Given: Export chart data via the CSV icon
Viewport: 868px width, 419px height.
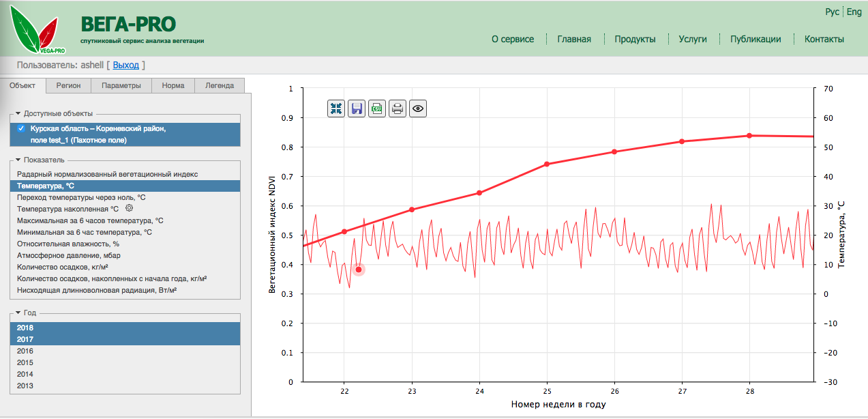Looking at the screenshot, I should click(x=376, y=108).
